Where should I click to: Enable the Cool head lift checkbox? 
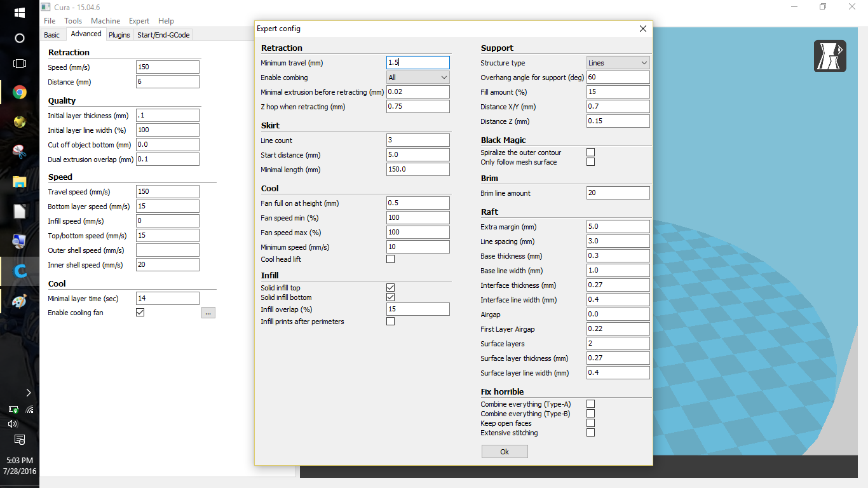pyautogui.click(x=390, y=259)
